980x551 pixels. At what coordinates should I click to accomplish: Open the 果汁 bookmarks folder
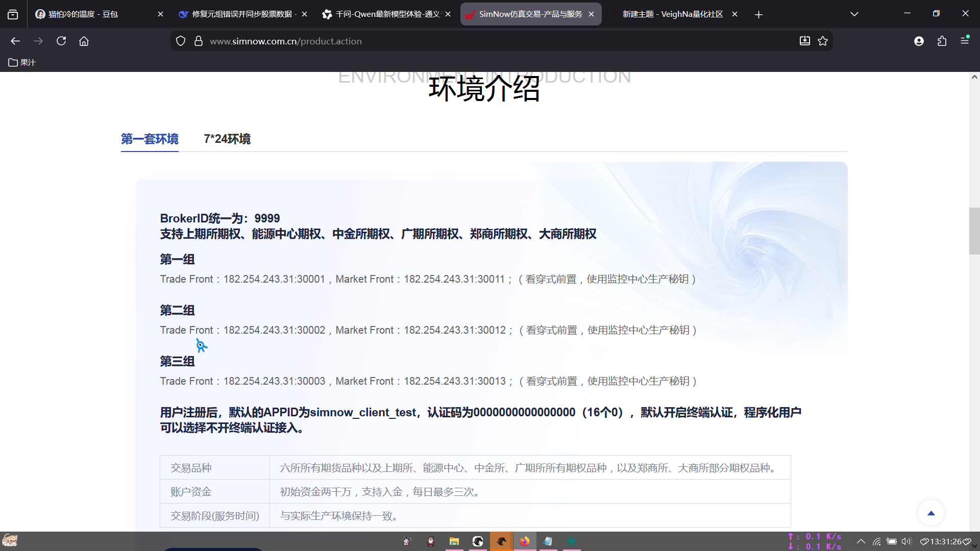point(22,62)
